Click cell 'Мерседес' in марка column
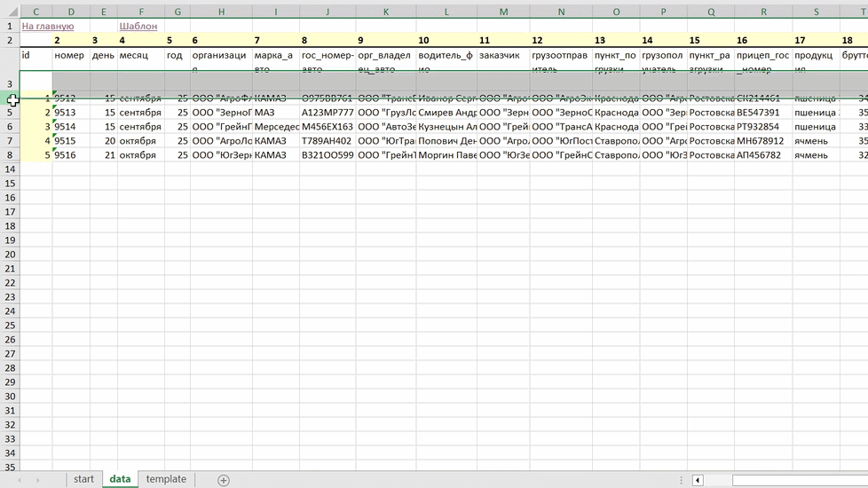 pyautogui.click(x=276, y=127)
